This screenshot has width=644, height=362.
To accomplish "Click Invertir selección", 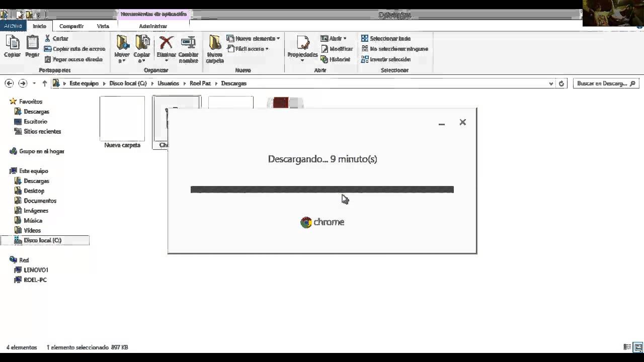I will [x=386, y=59].
